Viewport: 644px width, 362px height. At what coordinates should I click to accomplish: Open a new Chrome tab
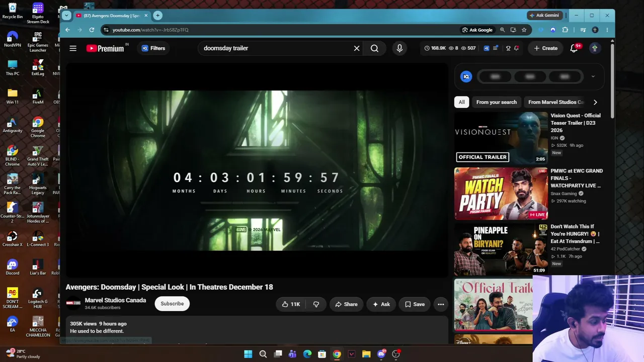[157, 15]
